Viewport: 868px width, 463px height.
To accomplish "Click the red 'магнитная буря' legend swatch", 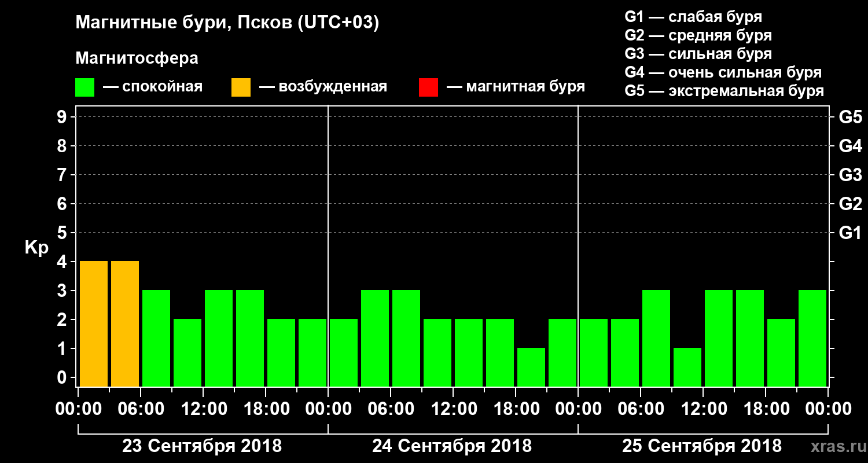I will (429, 87).
